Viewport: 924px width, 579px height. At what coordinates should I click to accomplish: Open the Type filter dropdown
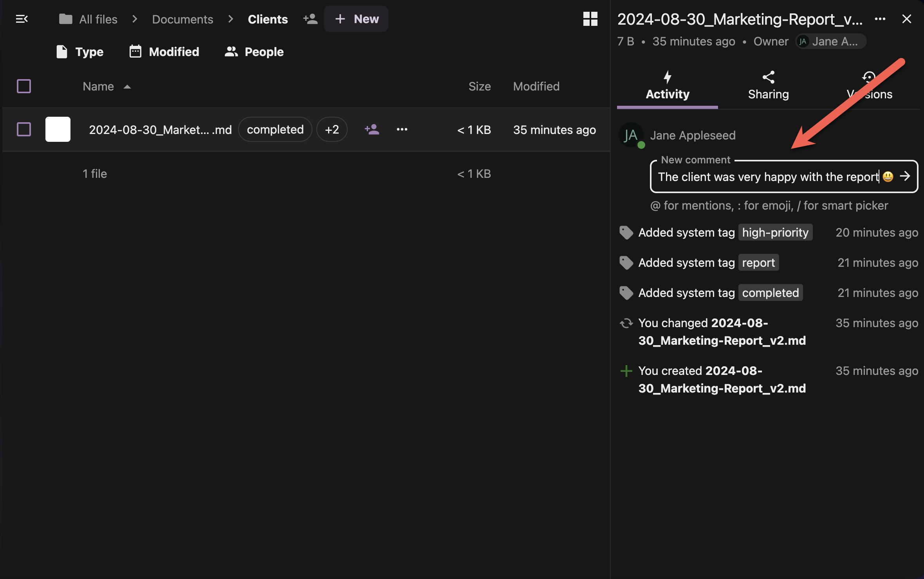tap(80, 52)
